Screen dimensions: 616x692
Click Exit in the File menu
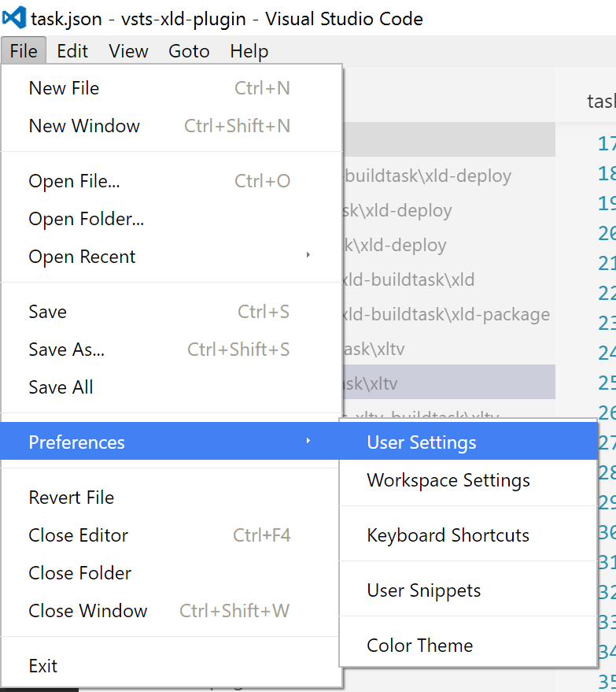click(172, 666)
